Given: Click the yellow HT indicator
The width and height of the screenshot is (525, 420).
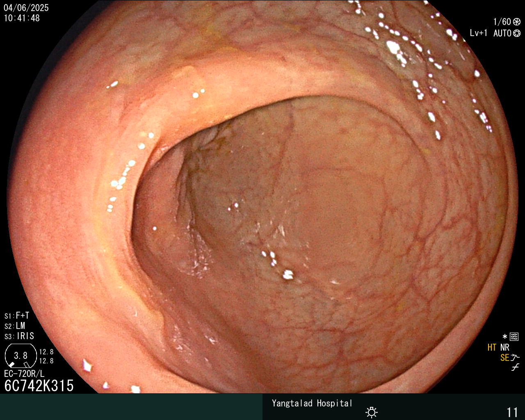Looking at the screenshot, I should [492, 347].
